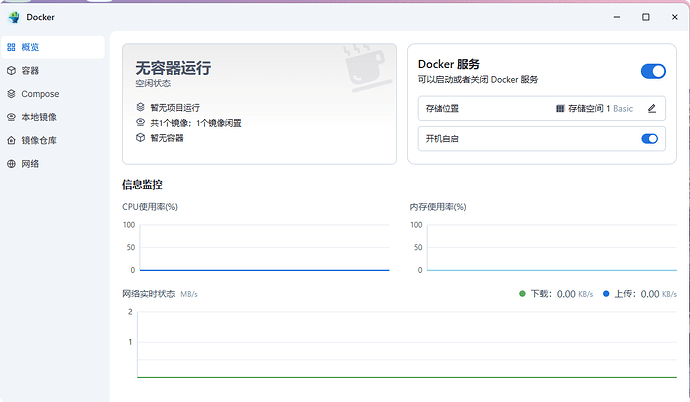Click the 镜像仓库 house icon in sidebar
Viewport: 690px width, 402px height.
(11, 140)
